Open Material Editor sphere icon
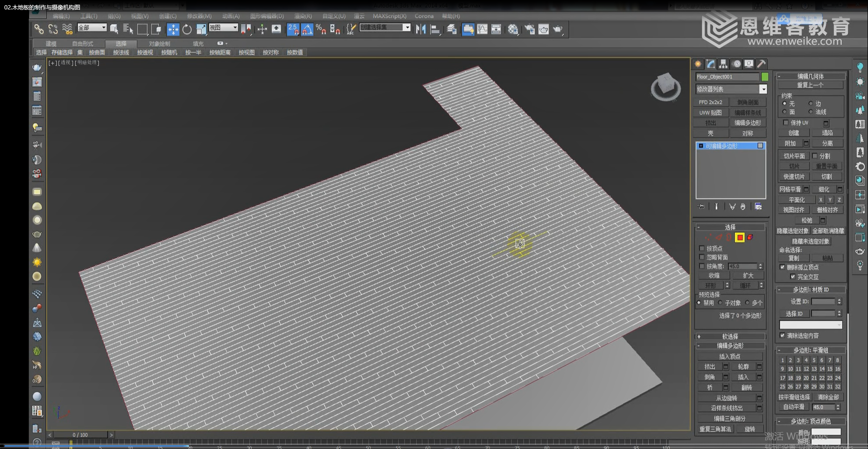 [513, 29]
